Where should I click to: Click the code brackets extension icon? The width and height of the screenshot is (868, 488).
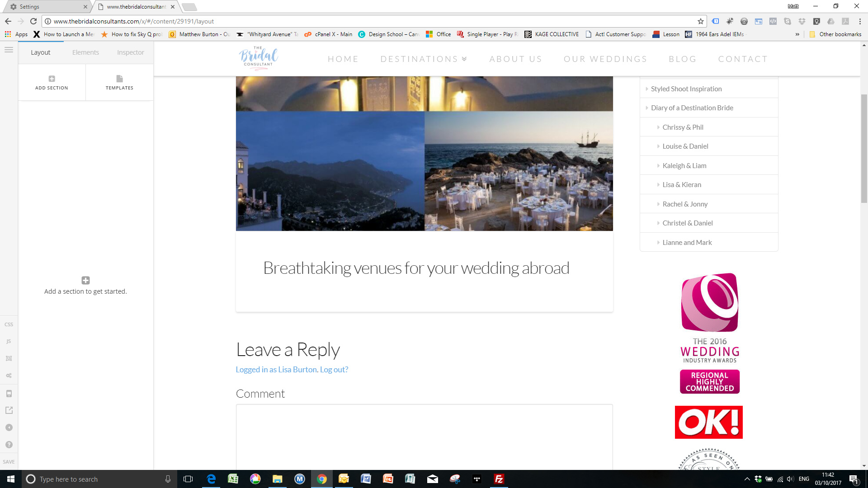click(773, 21)
